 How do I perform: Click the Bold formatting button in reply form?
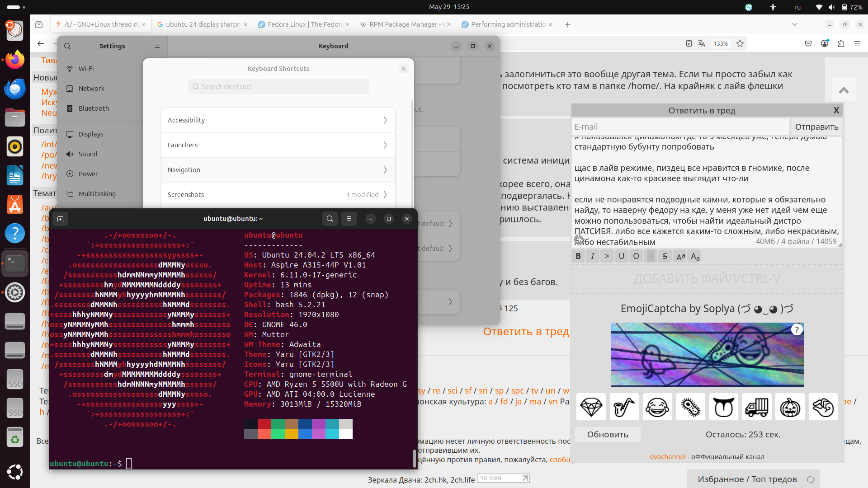click(x=578, y=256)
